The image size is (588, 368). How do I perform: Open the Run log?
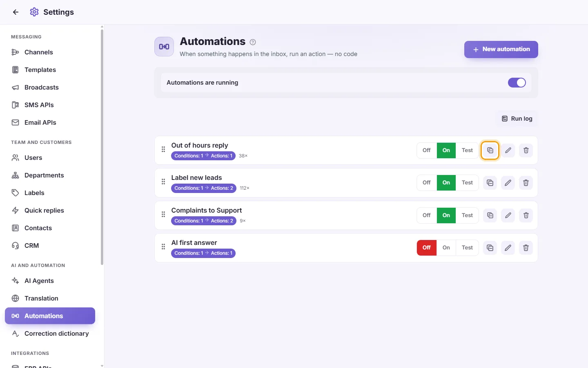tap(517, 119)
